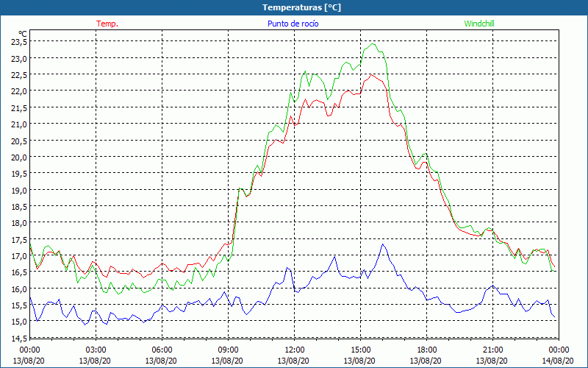Click the 22,0 y-axis value
Screen dimensions: 588x368
(x=19, y=91)
